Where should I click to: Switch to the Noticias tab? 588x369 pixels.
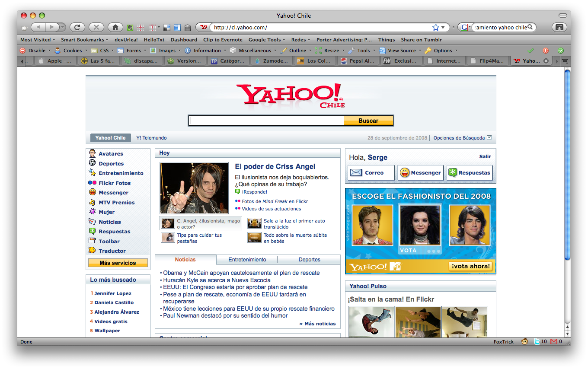point(185,260)
